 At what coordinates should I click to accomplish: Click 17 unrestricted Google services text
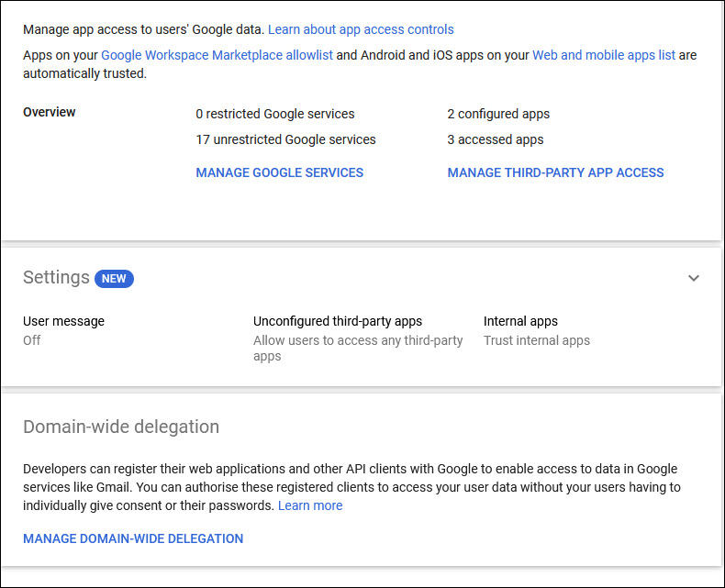coord(285,139)
